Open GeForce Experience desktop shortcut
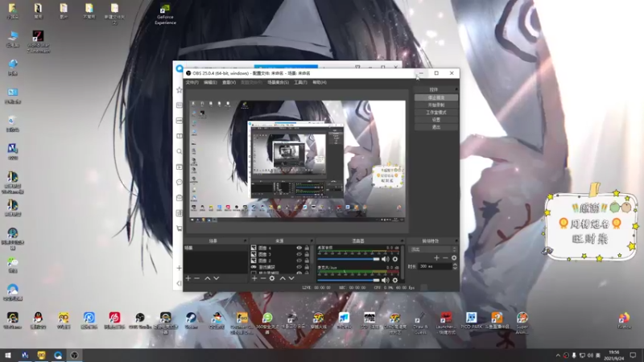 165,14
